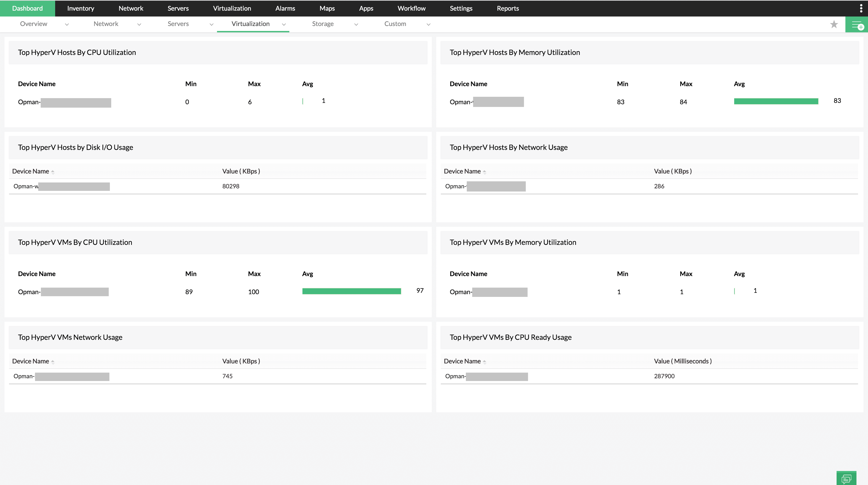Click the favorite star icon
Screen dimensions: 868x485
coord(834,24)
